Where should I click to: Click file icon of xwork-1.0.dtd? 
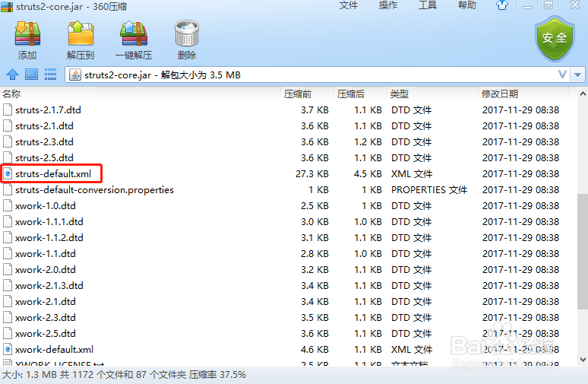[7, 206]
